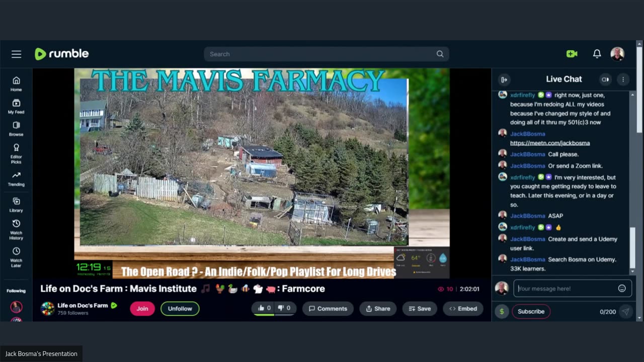644x362 pixels.
Task: Open the meetn.com/jackbosma link
Action: click(550, 143)
